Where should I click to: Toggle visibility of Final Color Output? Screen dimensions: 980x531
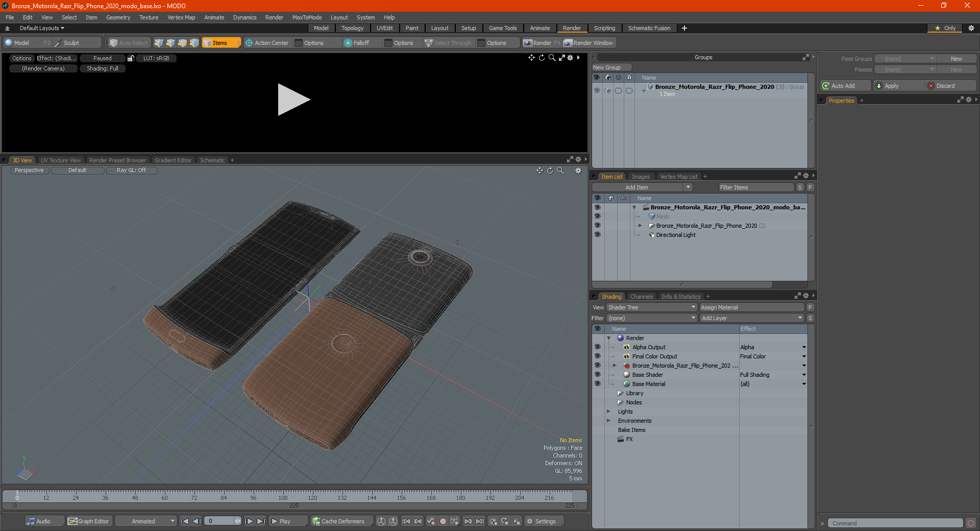tap(597, 356)
